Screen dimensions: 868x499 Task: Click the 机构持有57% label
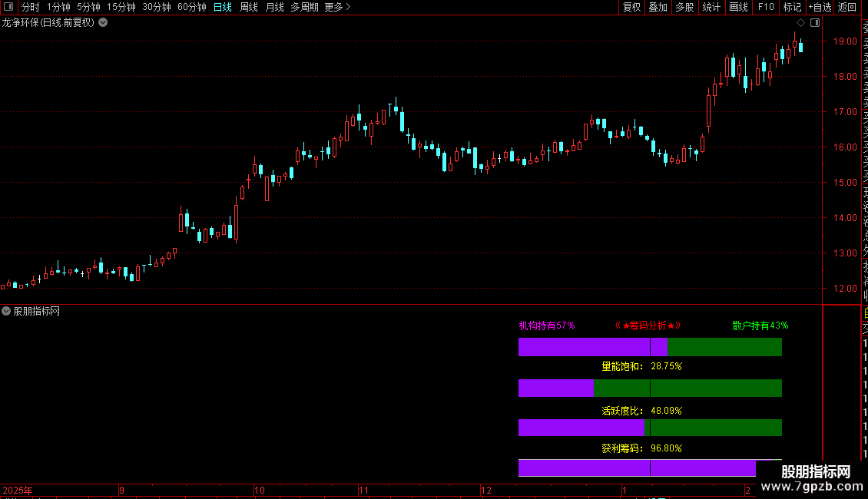(x=546, y=326)
